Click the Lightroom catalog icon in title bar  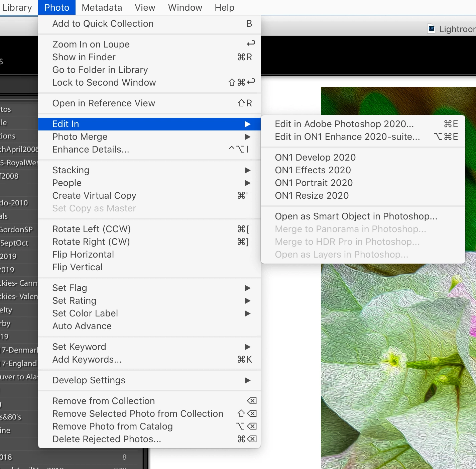(x=432, y=29)
